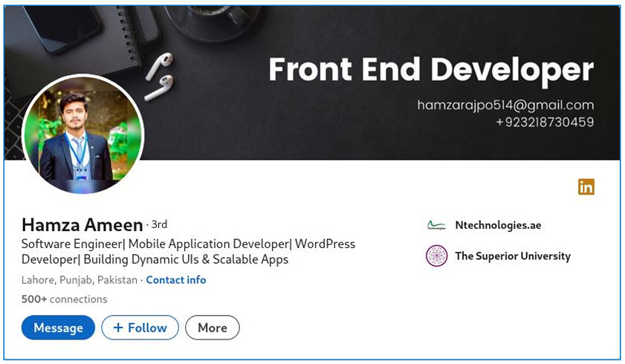Open the Contact info link
This screenshot has height=364, width=625.
tap(176, 280)
